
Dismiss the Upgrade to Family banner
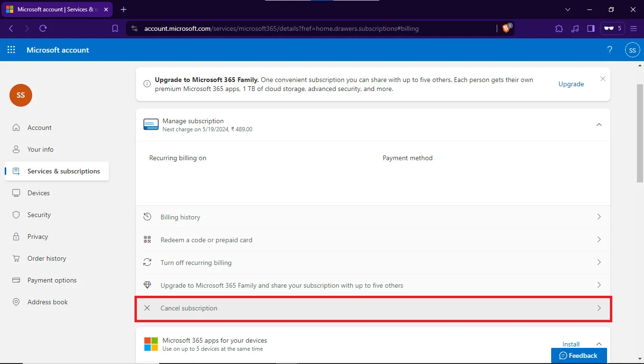tap(603, 79)
